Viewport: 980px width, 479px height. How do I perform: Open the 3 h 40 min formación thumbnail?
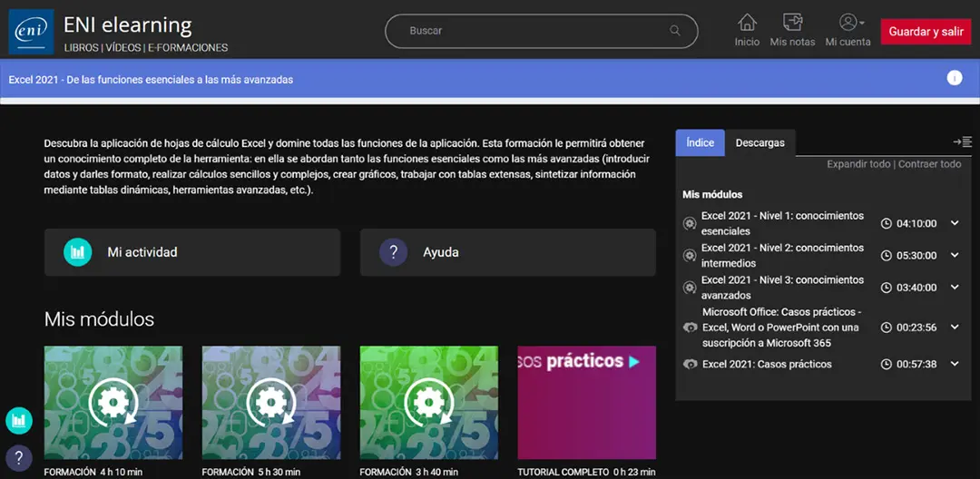click(428, 403)
